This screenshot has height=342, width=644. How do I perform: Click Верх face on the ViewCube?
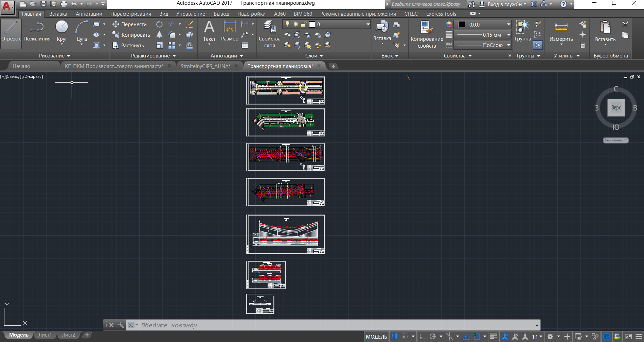[x=616, y=107]
